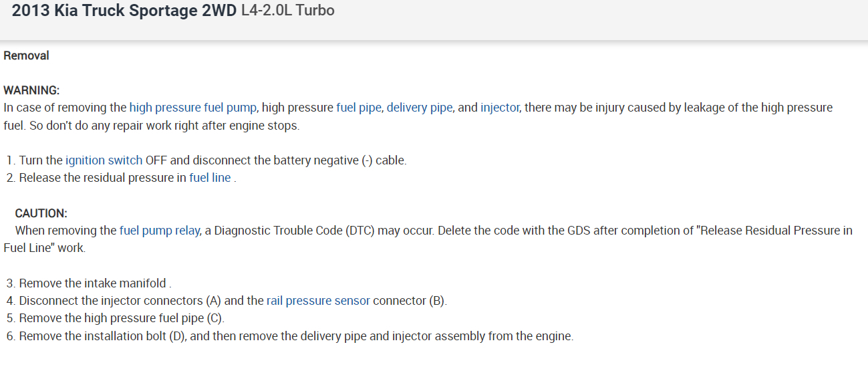Open the ignition switch link
Image resolution: width=868 pixels, height=385 pixels.
[x=104, y=160]
